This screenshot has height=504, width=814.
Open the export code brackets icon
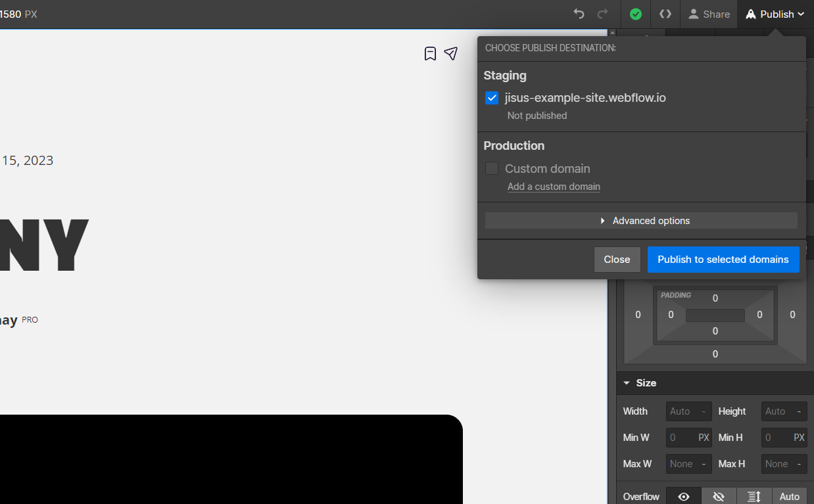tap(665, 14)
